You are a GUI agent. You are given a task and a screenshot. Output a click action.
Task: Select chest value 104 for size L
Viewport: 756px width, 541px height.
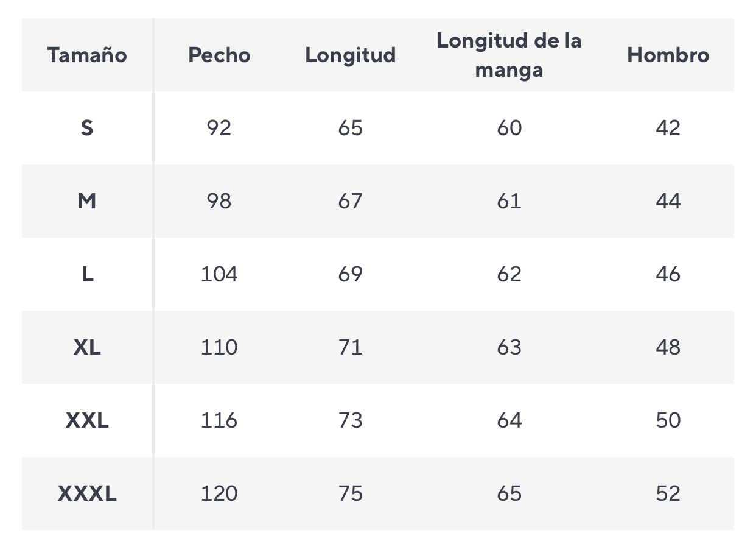(219, 274)
